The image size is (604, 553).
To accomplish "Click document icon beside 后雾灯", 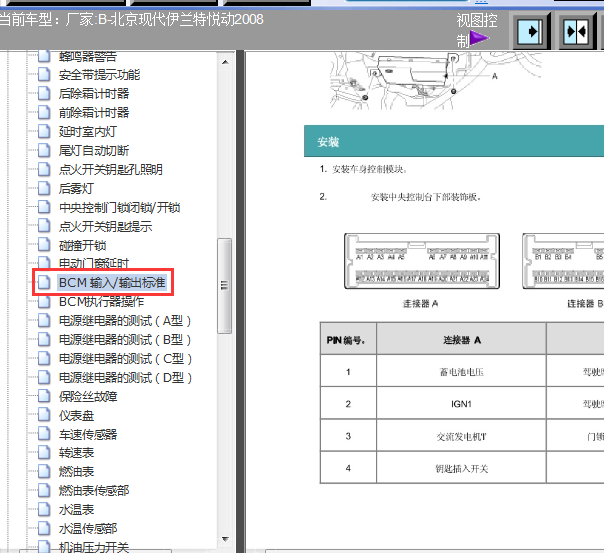I will tap(44, 188).
